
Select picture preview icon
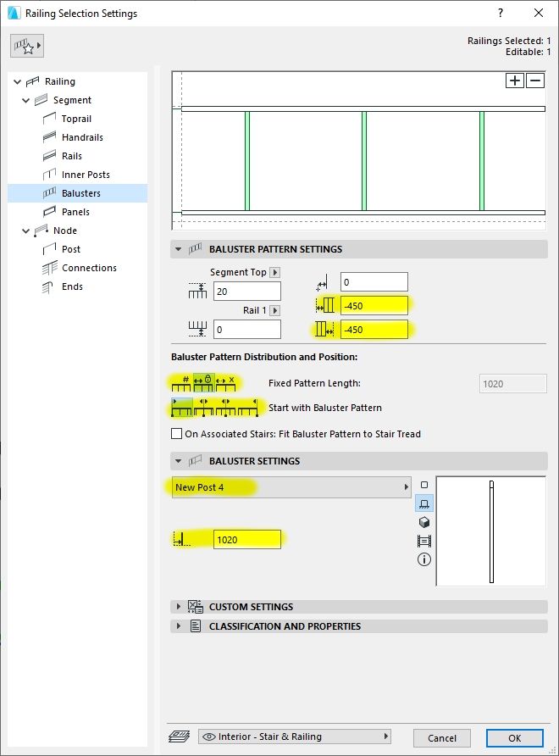pyautogui.click(x=424, y=541)
